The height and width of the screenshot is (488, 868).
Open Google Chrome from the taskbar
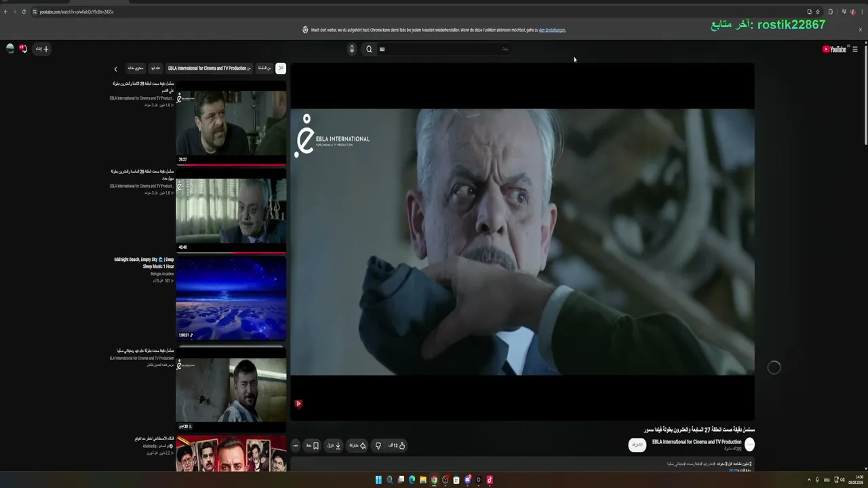tap(434, 480)
